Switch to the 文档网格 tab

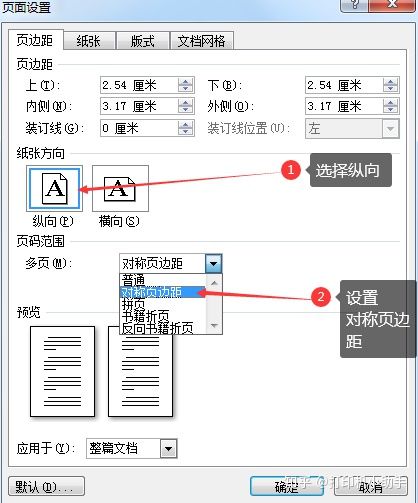(x=202, y=41)
